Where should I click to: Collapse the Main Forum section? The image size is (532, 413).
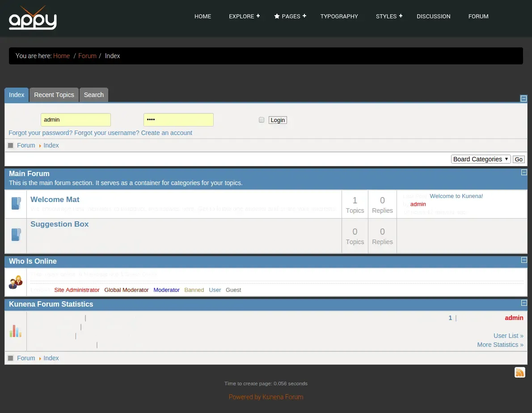(x=524, y=172)
